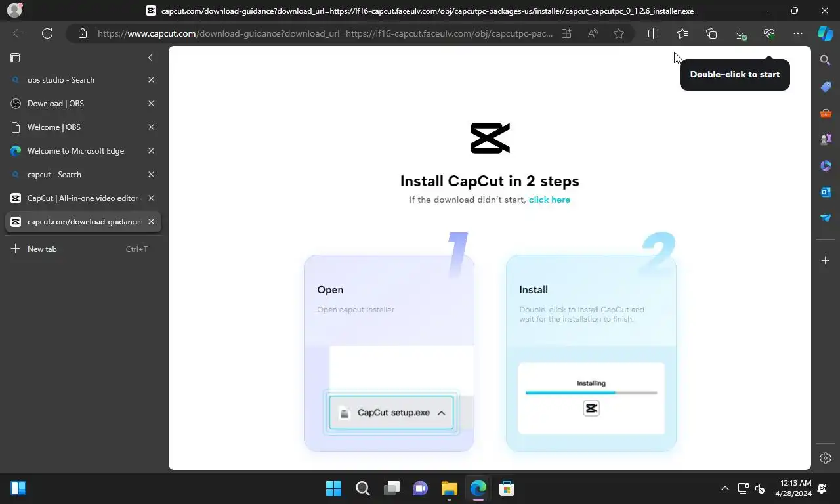Close the obs studio - Search tab

pyautogui.click(x=151, y=80)
